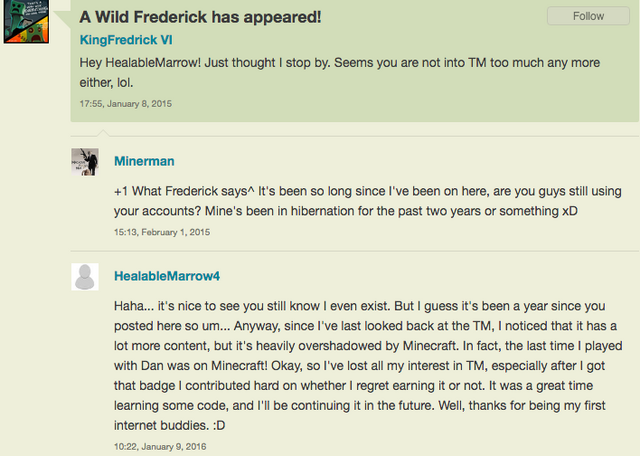Click the Follow button
The height and width of the screenshot is (456, 640).
(x=588, y=16)
